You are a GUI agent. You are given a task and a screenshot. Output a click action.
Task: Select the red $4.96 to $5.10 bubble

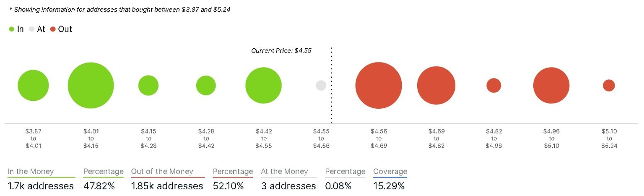[x=551, y=86]
